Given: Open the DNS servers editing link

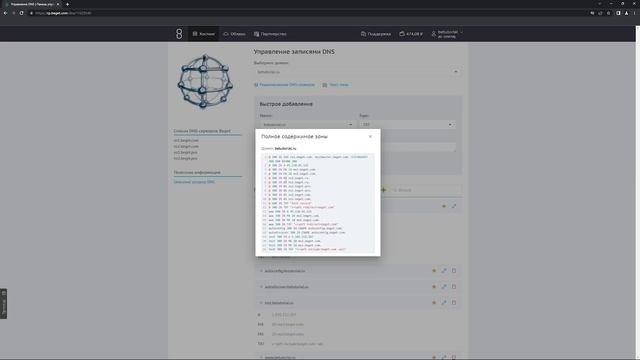Looking at the screenshot, I should point(284,85).
